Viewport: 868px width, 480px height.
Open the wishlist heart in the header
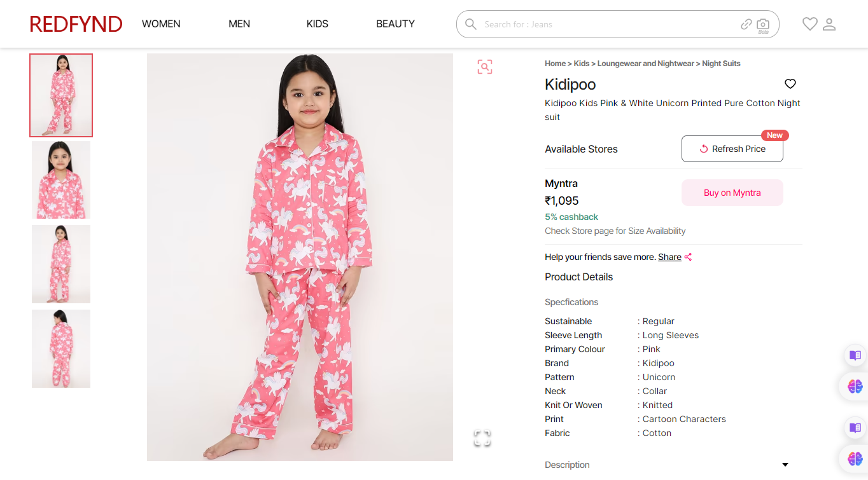(809, 24)
